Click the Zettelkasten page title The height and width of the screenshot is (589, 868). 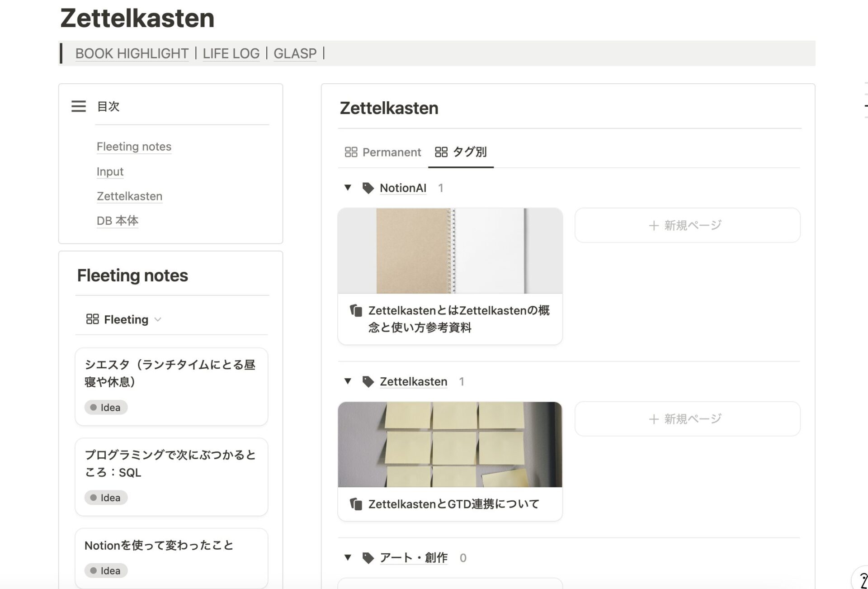[x=137, y=18]
